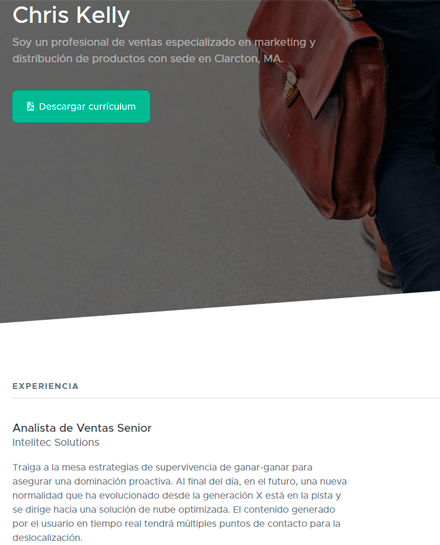This screenshot has height=545, width=440.
Task: Click the Descargar currículum button
Action: click(x=81, y=106)
